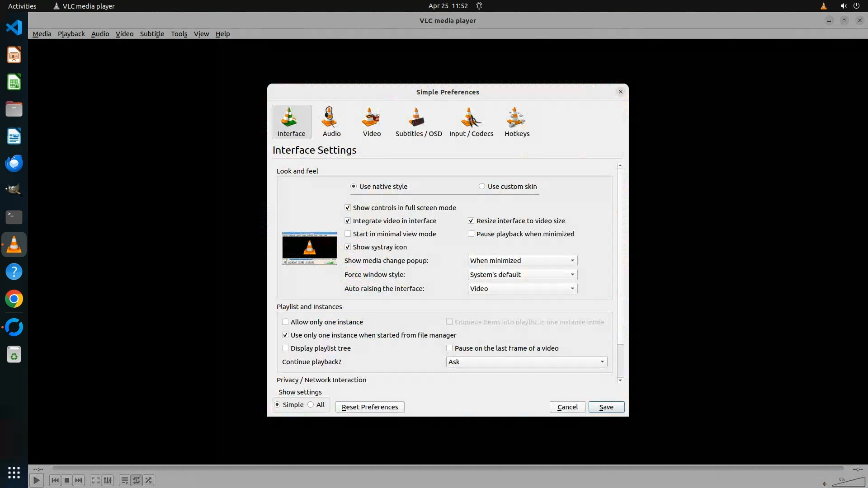Click the shuffle (random) playback icon
868x488 pixels.
[x=149, y=480]
